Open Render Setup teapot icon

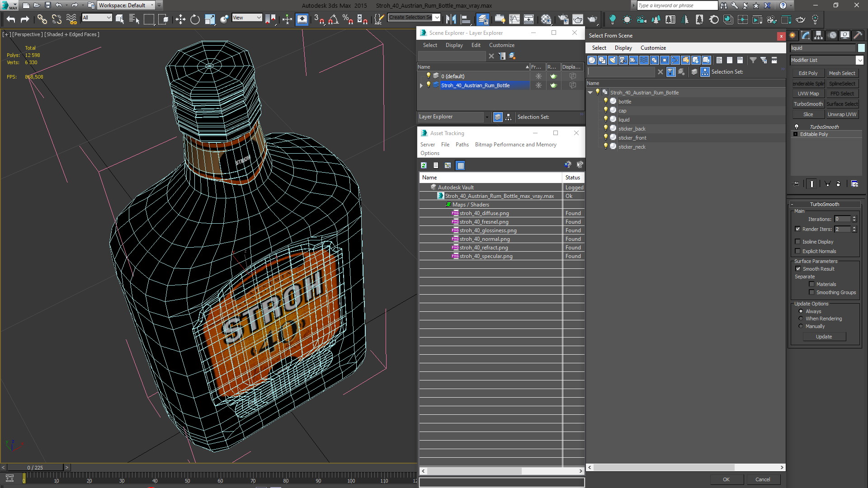pos(563,19)
